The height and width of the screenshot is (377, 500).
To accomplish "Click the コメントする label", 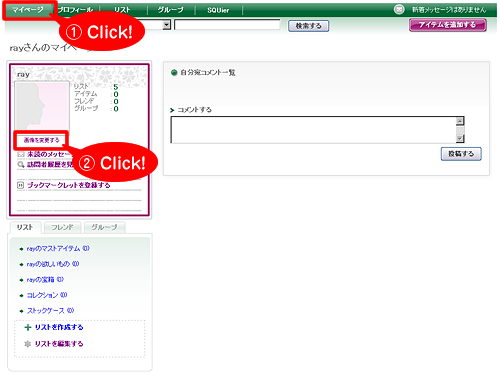I will click(194, 110).
